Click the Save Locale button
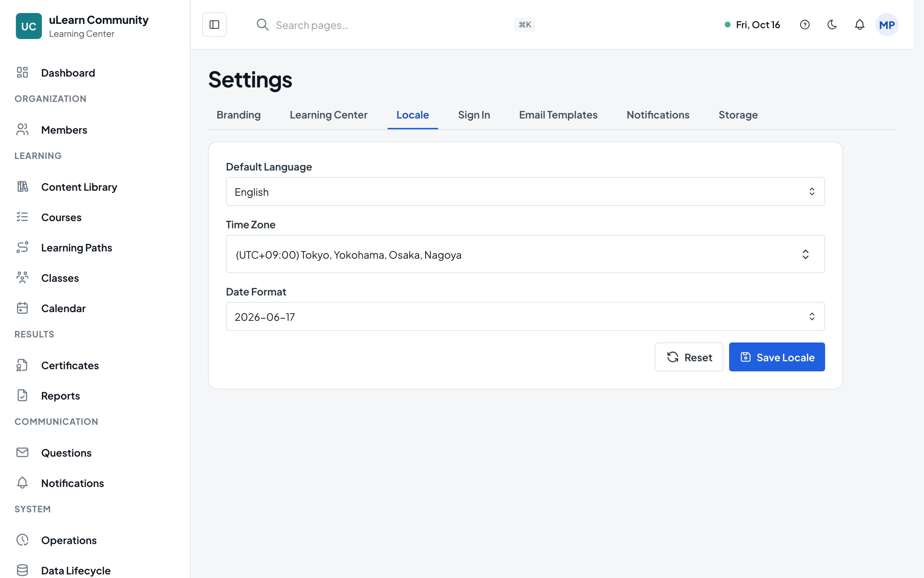This screenshot has height=578, width=924. pyautogui.click(x=777, y=357)
